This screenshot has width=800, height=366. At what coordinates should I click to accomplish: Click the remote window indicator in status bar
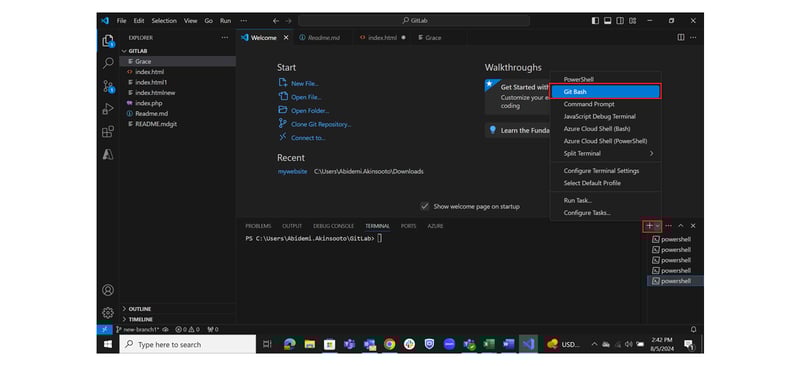click(104, 329)
